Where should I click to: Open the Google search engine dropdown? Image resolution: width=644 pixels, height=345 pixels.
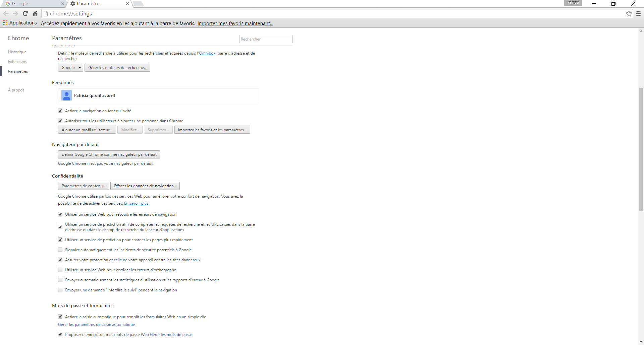71,68
